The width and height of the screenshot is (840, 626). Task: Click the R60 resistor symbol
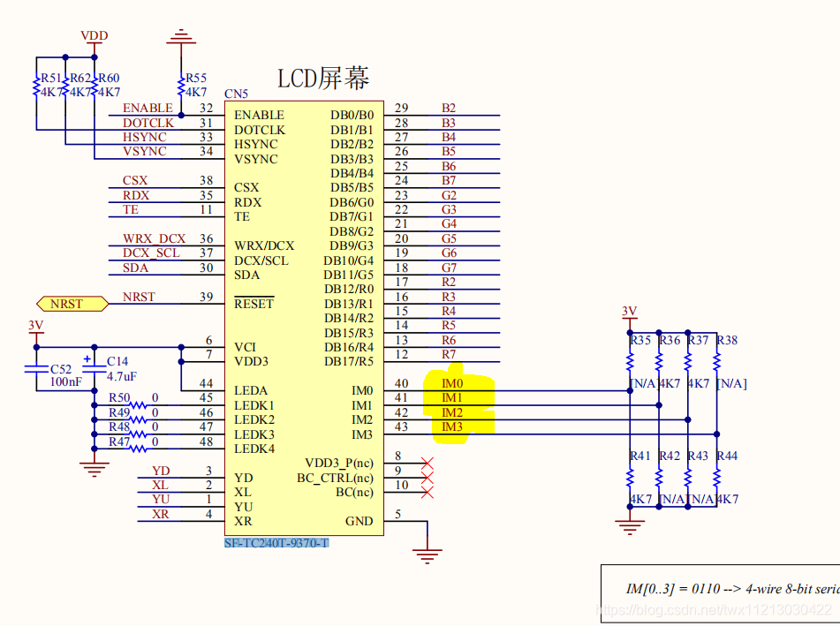(95, 87)
